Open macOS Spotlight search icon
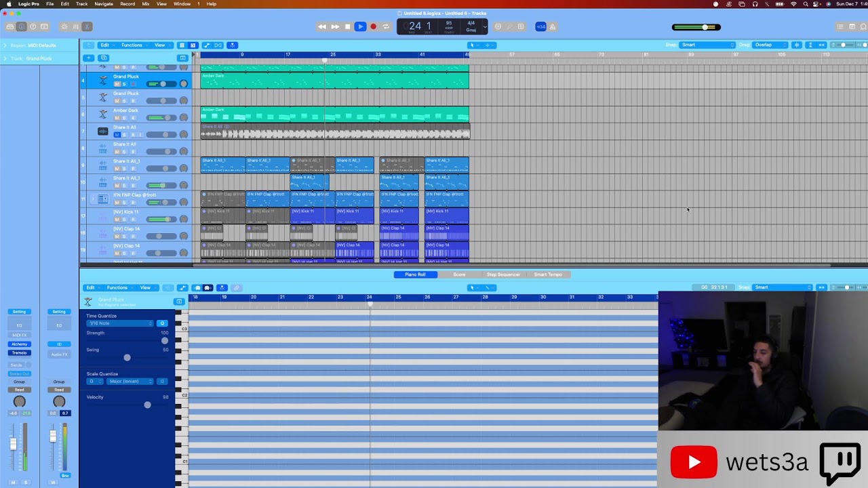This screenshot has height=488, width=868. [805, 3]
